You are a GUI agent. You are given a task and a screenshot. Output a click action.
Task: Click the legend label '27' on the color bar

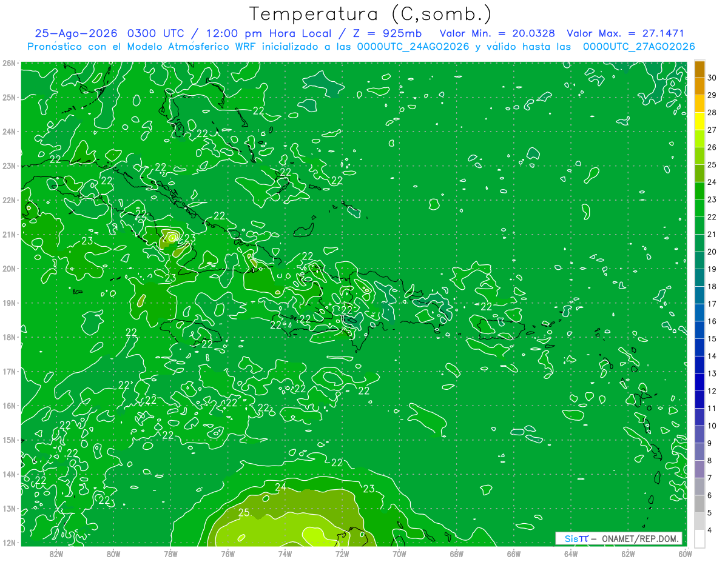point(712,130)
